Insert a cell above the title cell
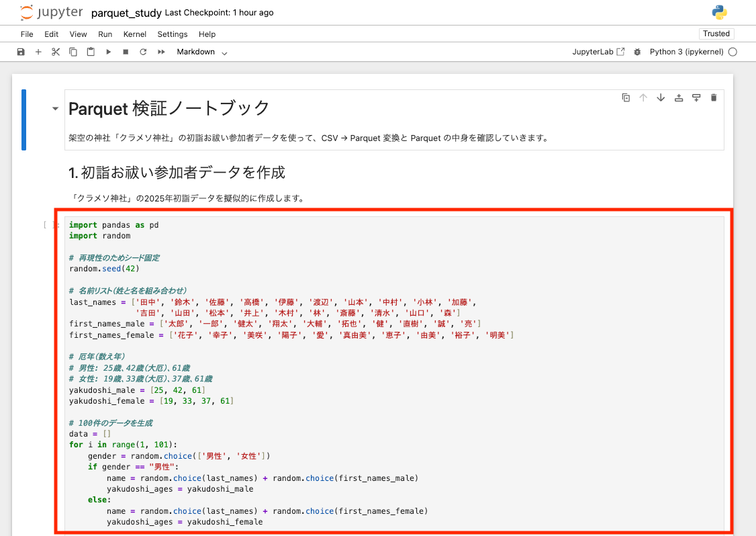The height and width of the screenshot is (536, 756). pyautogui.click(x=678, y=97)
